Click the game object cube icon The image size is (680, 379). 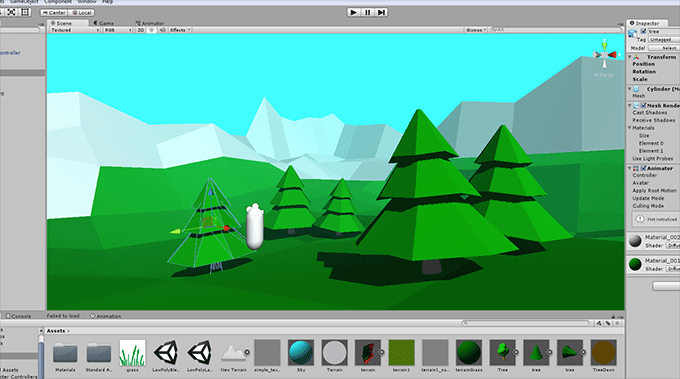coord(632,33)
